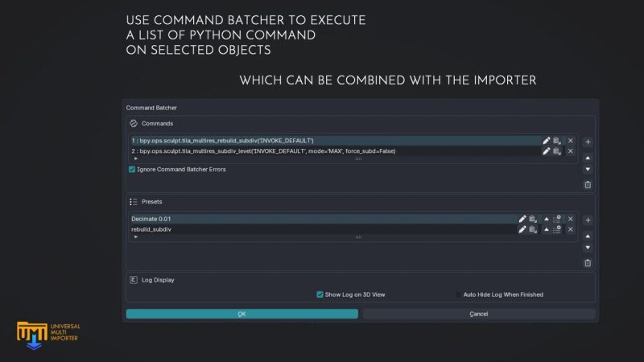Click the Cancel button

479,314
